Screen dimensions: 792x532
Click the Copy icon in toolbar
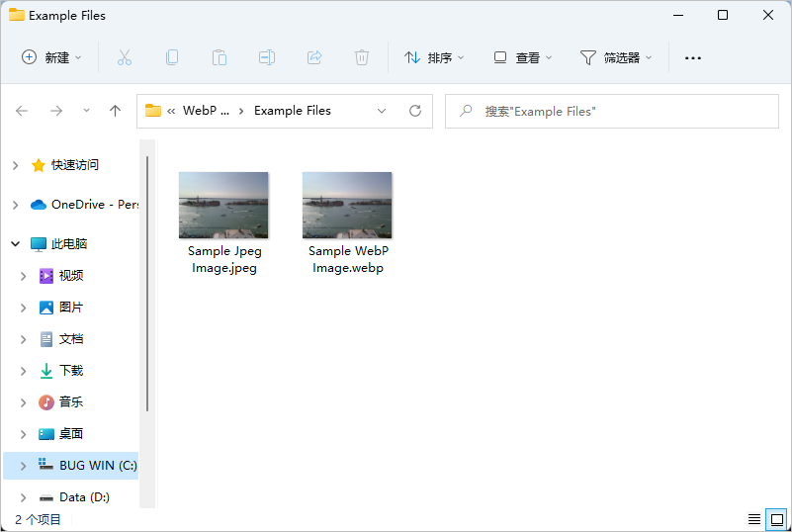coord(172,57)
